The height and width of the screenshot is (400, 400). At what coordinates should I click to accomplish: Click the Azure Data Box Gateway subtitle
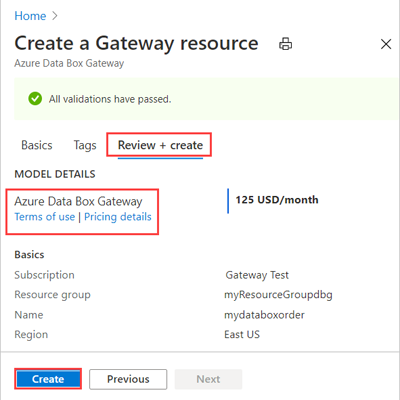69,63
